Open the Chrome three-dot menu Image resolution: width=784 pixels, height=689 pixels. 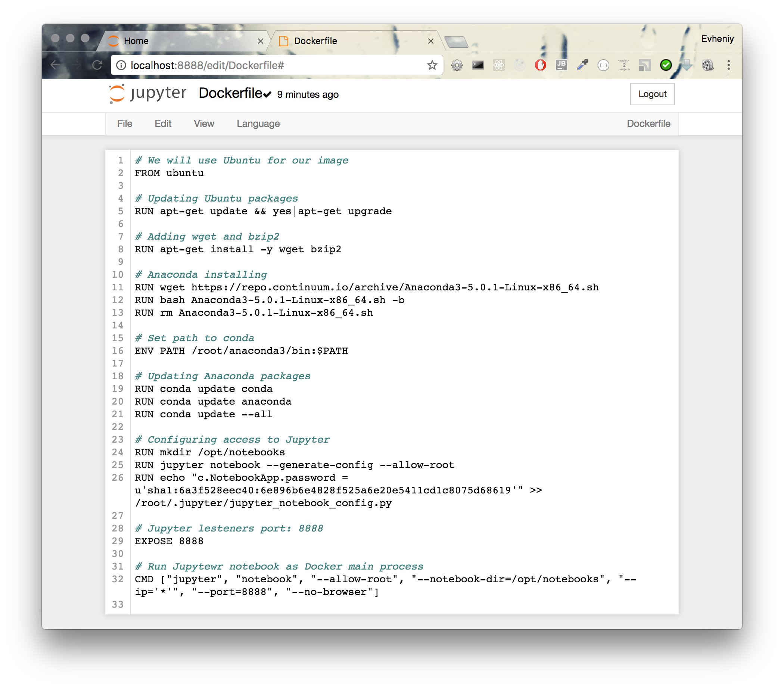[729, 65]
